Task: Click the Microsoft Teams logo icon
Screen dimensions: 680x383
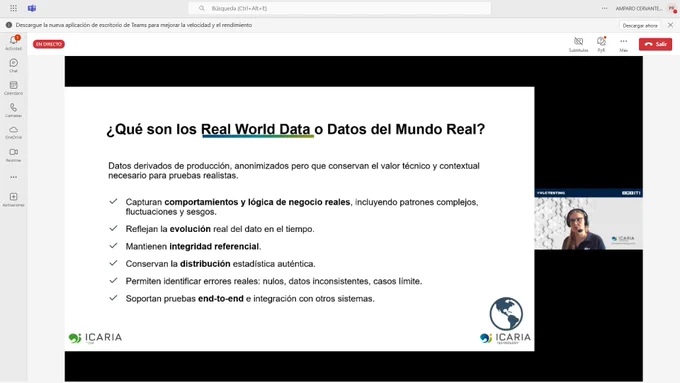Action: (32, 8)
